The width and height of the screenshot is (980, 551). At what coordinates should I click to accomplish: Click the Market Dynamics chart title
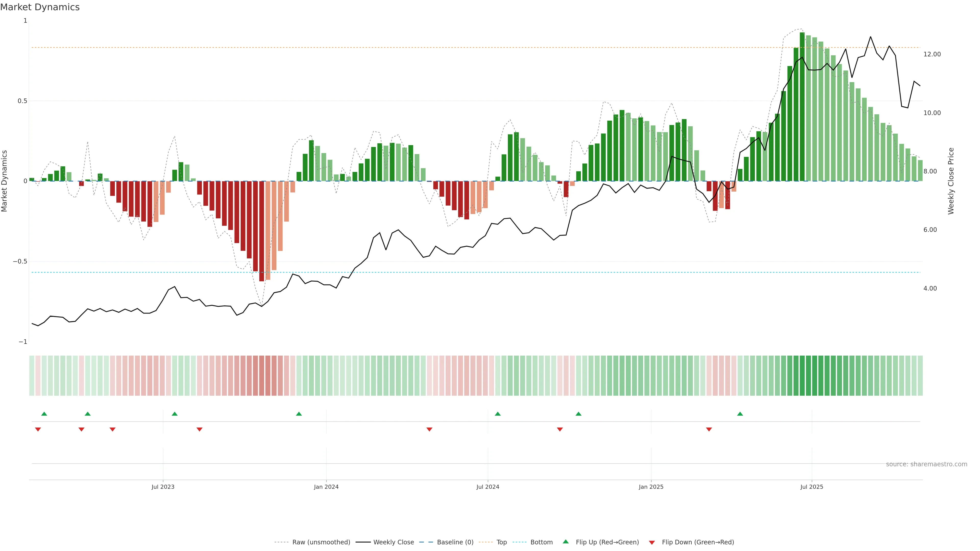(x=40, y=7)
